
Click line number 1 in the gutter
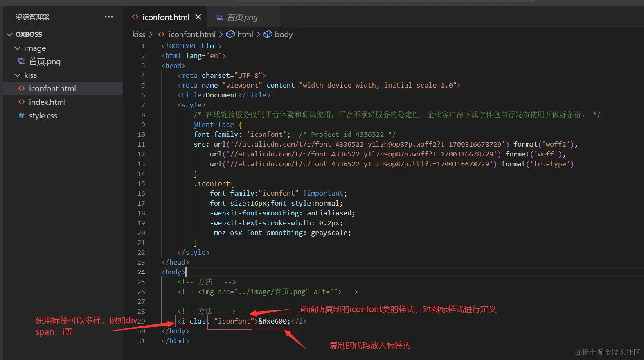point(143,46)
